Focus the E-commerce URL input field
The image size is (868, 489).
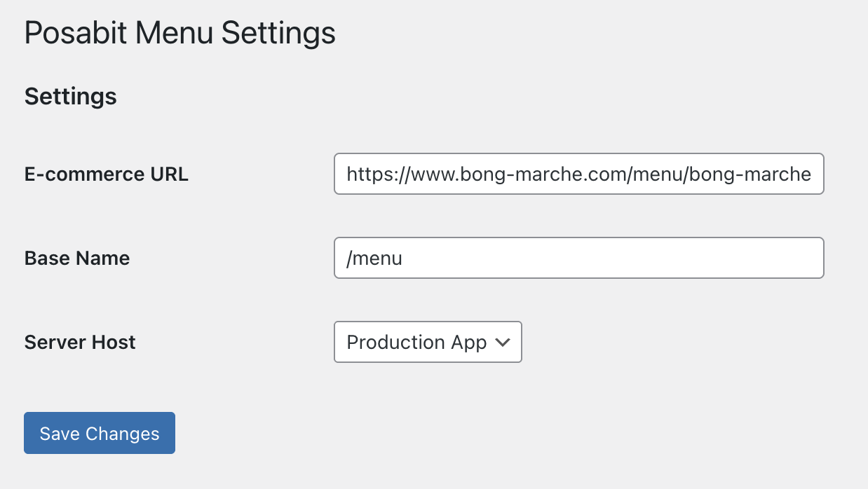pos(579,174)
